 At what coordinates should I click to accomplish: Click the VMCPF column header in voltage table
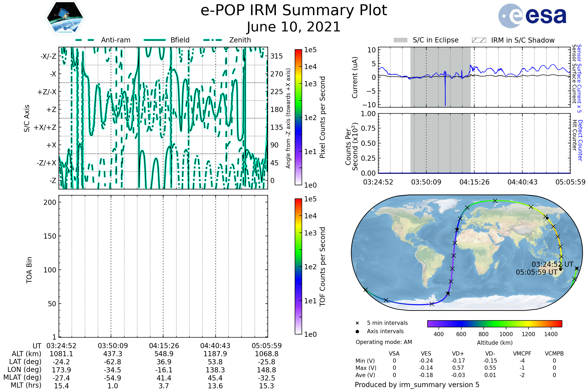pos(522,354)
